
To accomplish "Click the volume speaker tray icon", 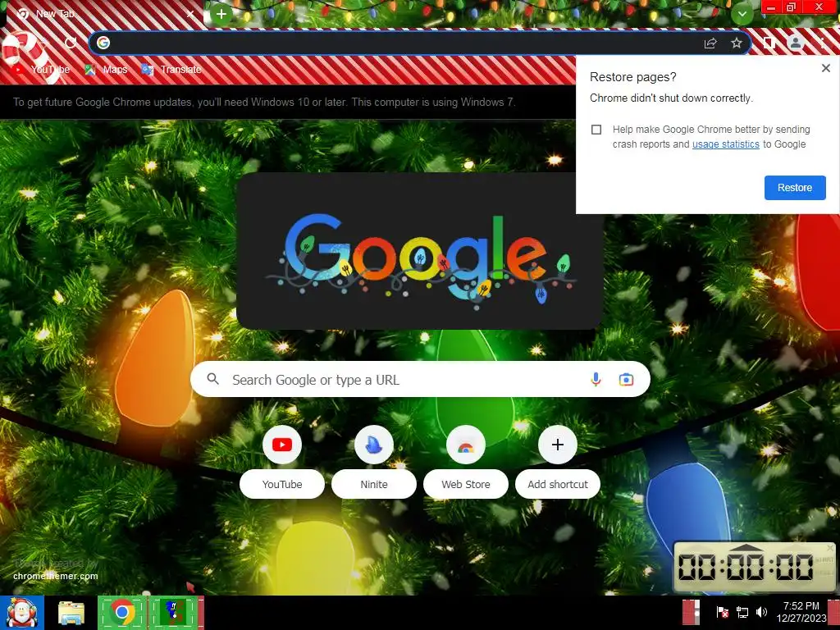I will (761, 612).
